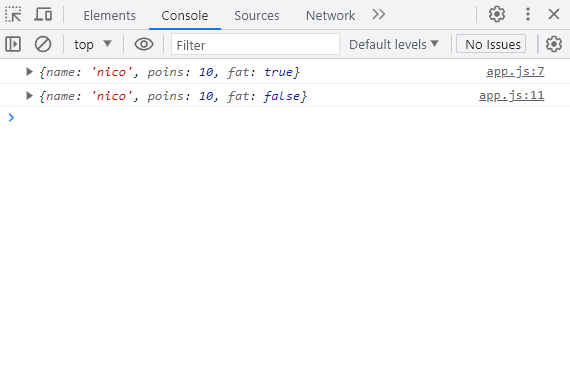
Task: Open the app.js:7 source link
Action: coord(515,72)
